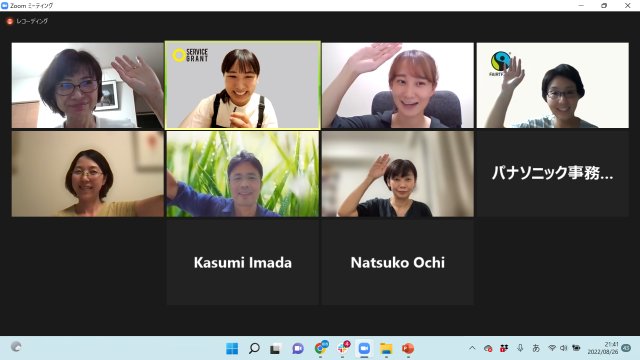Open Task View in taskbar
Image resolution: width=640 pixels, height=360 pixels.
276,348
